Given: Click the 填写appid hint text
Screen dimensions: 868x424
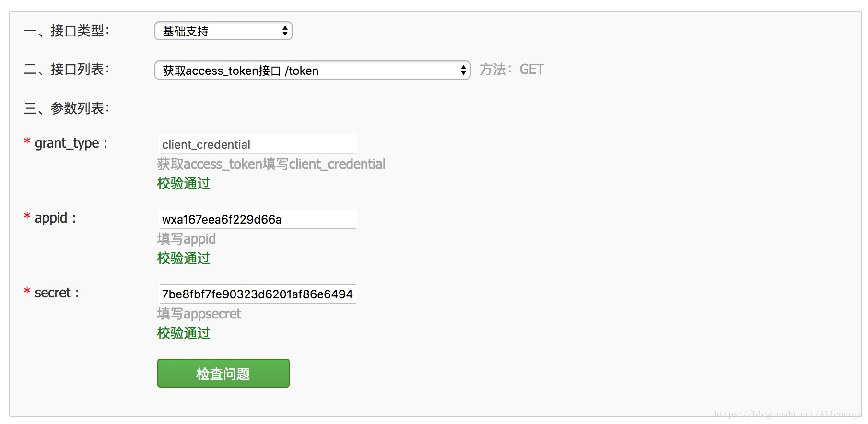Looking at the screenshot, I should point(187,239).
